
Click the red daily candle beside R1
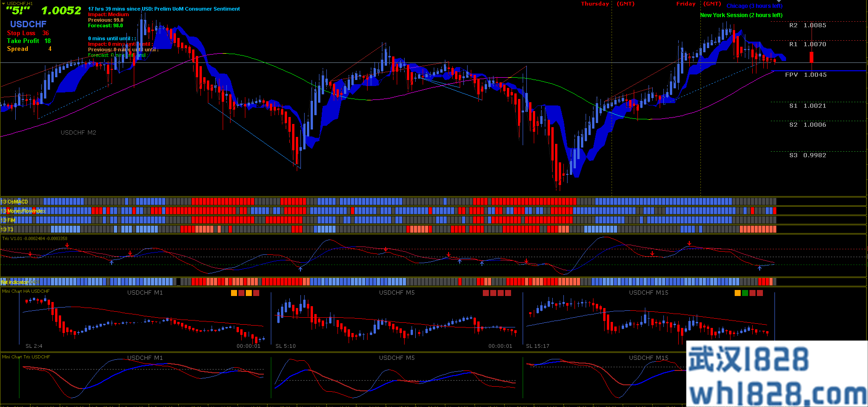(x=812, y=57)
